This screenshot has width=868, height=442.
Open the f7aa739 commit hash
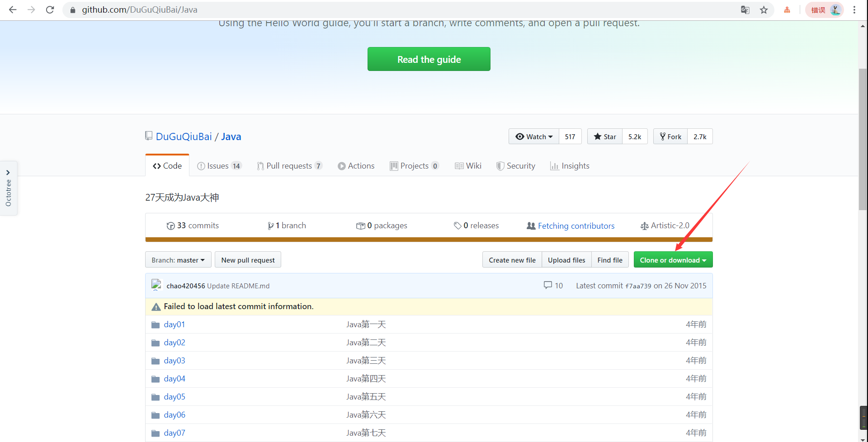638,286
